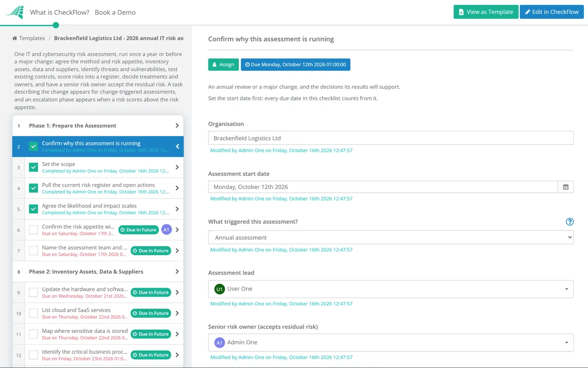Click the Assessment start date field

click(383, 187)
